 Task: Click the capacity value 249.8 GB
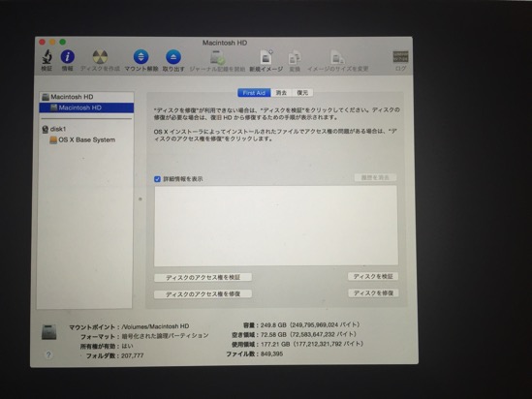pyautogui.click(x=273, y=325)
